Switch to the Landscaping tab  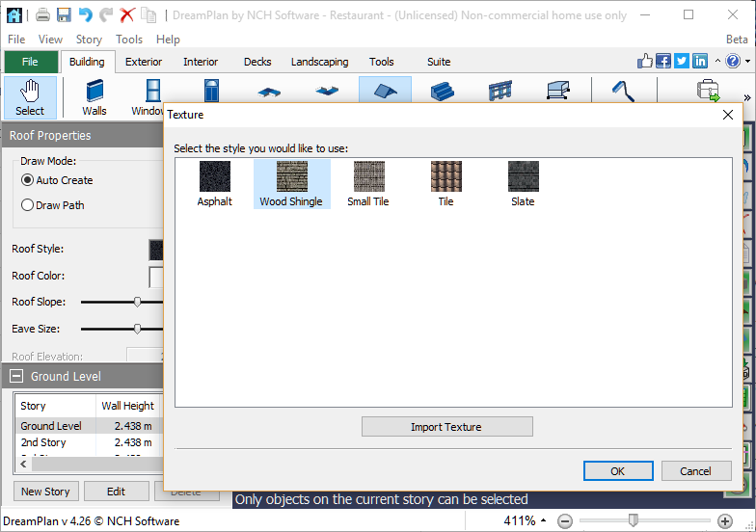point(319,62)
